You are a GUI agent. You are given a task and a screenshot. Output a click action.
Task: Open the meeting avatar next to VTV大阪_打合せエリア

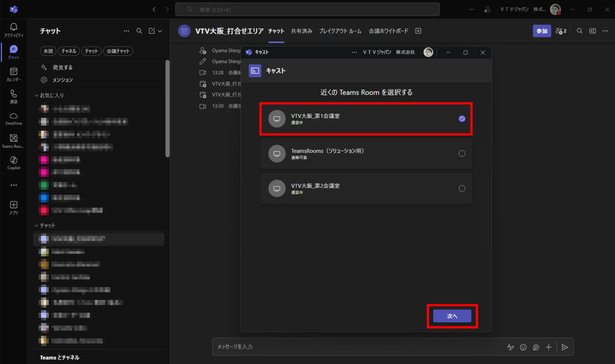(184, 31)
